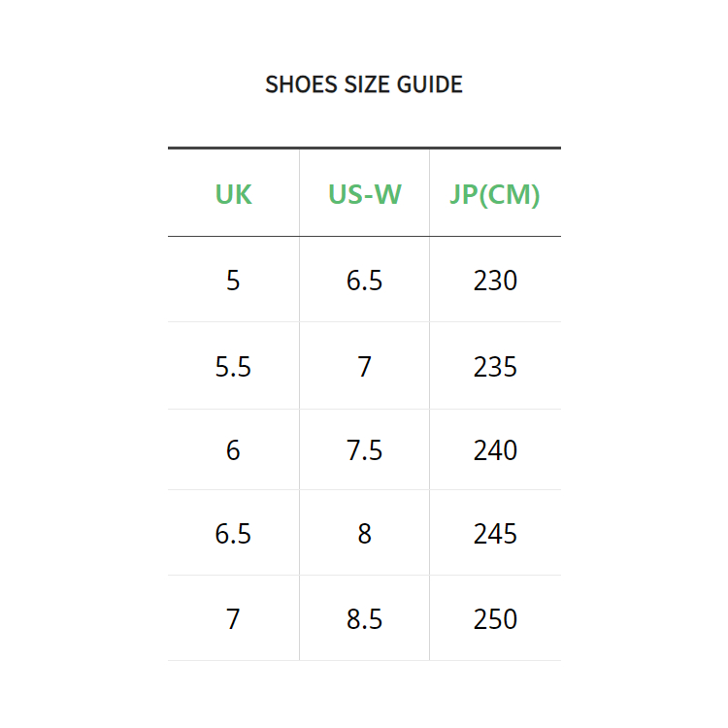Select the US-W 6.5 cell

(364, 281)
